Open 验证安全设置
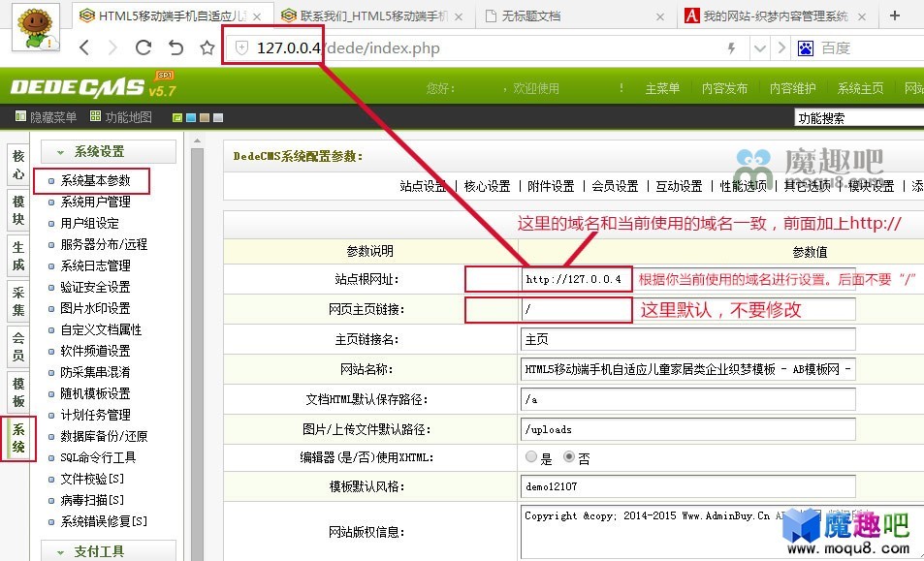Viewport: 924px width, 561px height. tap(95, 287)
